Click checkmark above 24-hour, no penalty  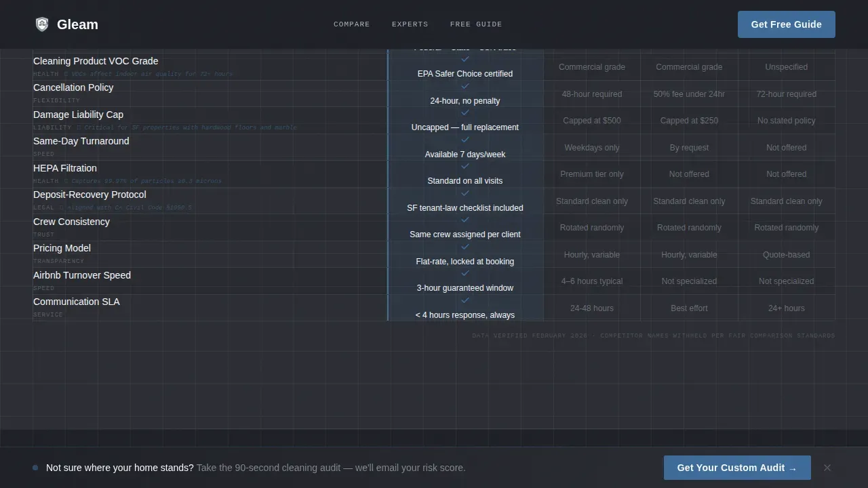pyautogui.click(x=465, y=86)
